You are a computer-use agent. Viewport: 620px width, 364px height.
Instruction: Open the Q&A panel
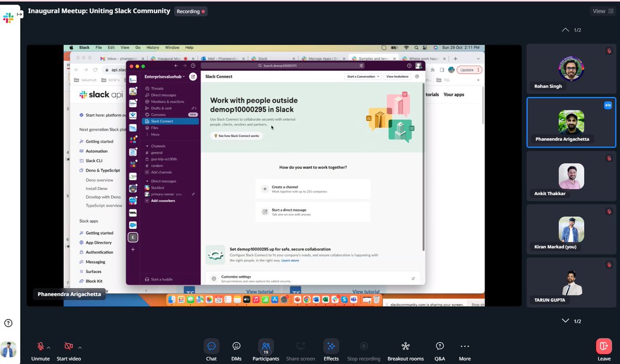point(440,350)
